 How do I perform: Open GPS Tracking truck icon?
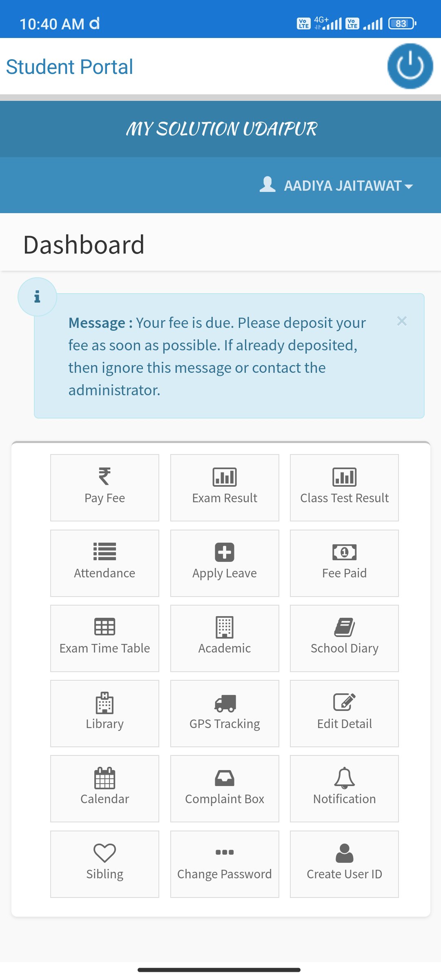(x=225, y=703)
